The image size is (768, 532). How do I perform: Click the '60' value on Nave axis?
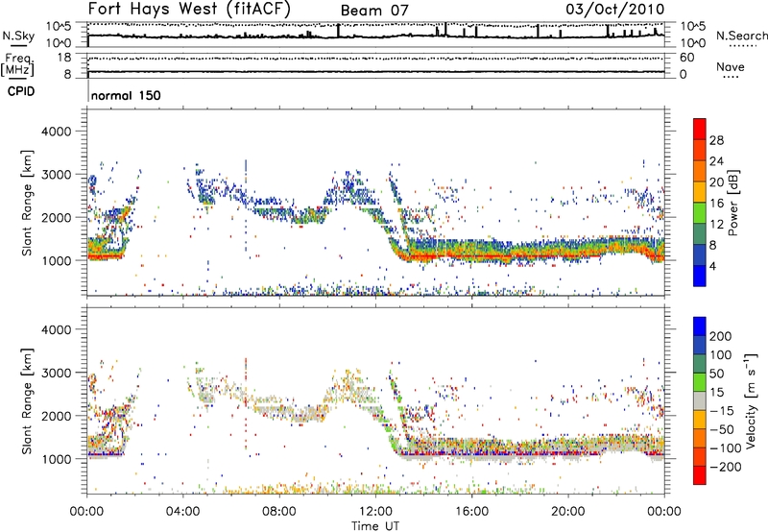[x=686, y=58]
